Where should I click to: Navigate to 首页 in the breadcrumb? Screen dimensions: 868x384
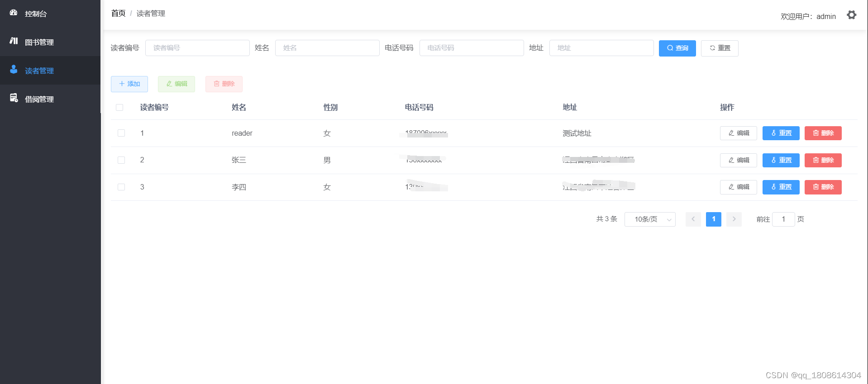[118, 14]
